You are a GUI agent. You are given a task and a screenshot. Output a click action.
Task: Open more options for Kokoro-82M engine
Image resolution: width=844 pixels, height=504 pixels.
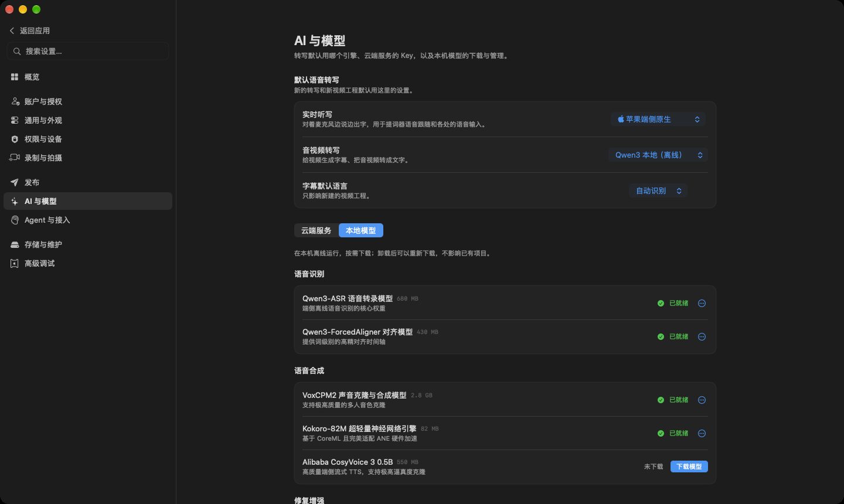coord(702,433)
